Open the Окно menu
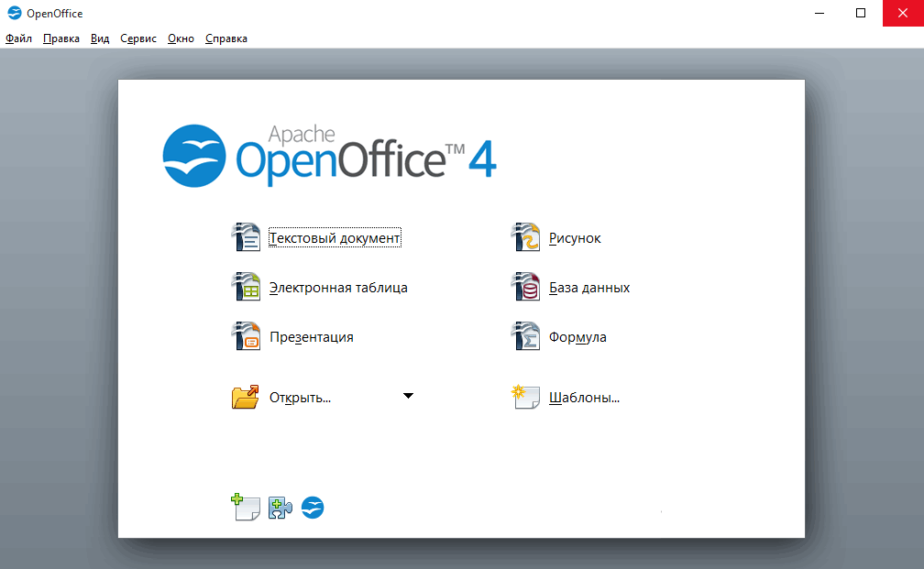Screen dimensions: 924x569 pyautogui.click(x=181, y=38)
